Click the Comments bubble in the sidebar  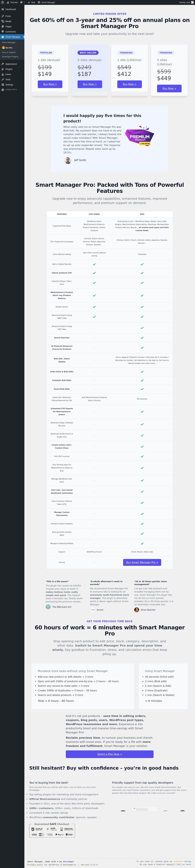3,32
